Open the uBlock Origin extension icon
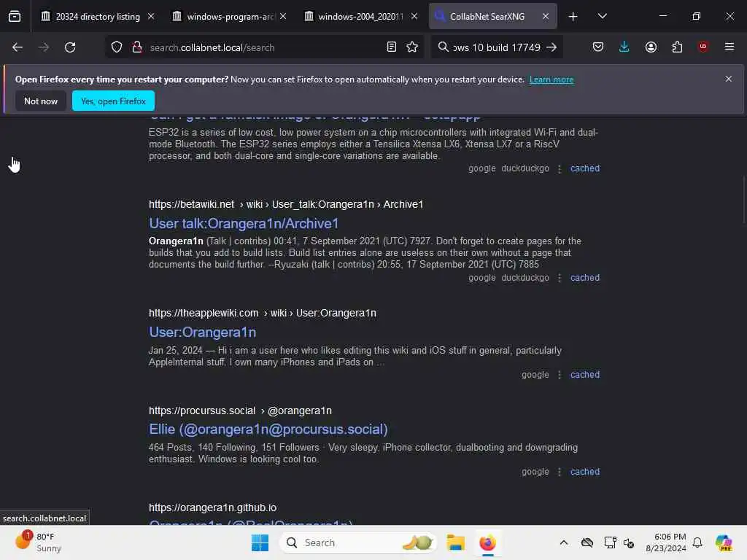 pyautogui.click(x=703, y=47)
